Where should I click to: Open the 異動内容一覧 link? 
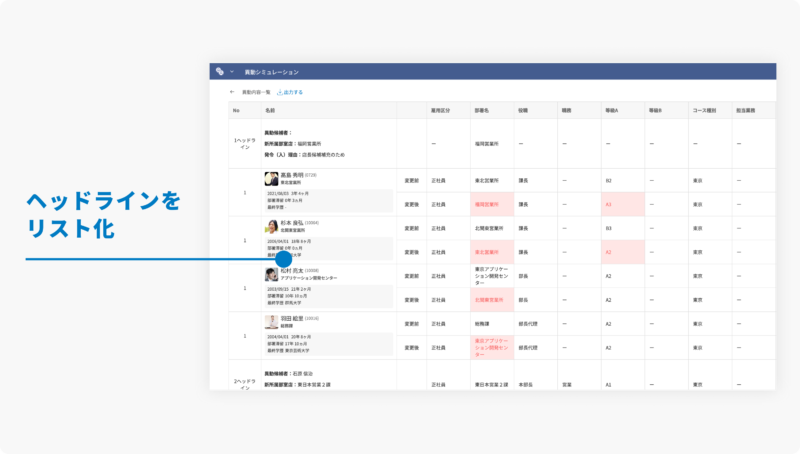[x=255, y=92]
